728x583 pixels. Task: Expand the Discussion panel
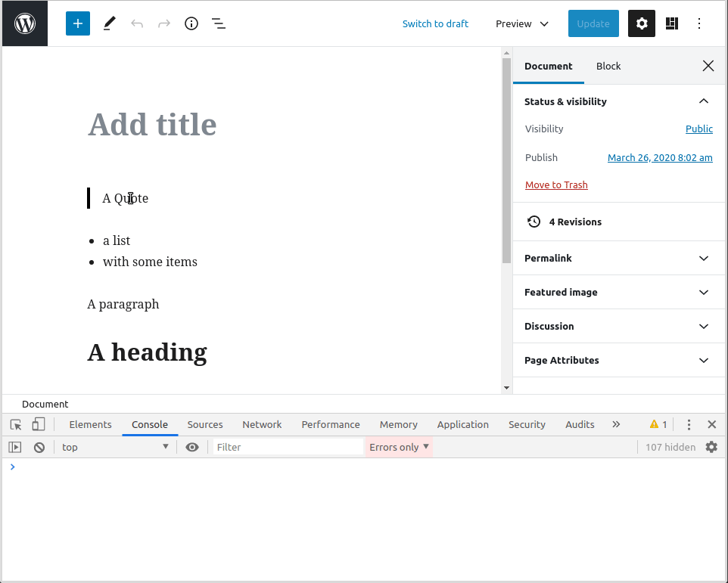click(619, 326)
